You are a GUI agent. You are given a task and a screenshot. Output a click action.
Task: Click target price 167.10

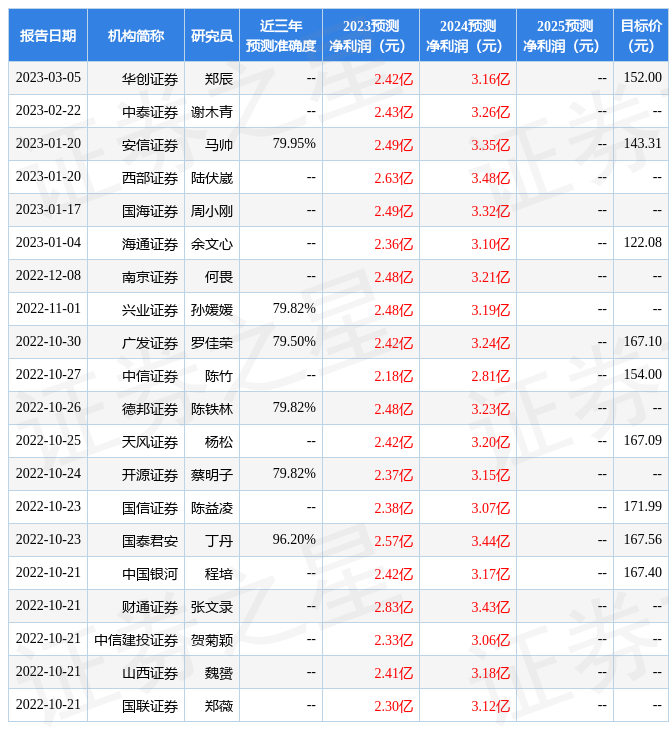642,341
